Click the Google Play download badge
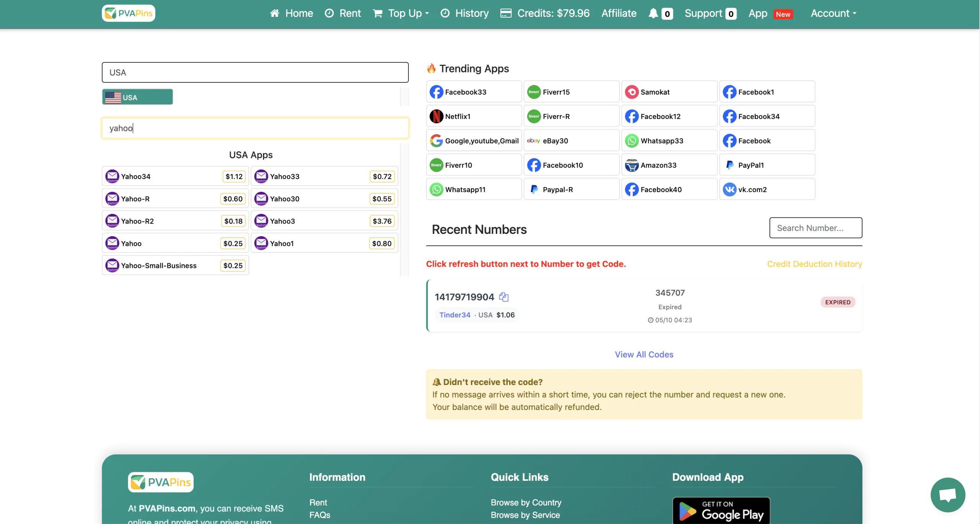This screenshot has height=524, width=980. (721, 511)
